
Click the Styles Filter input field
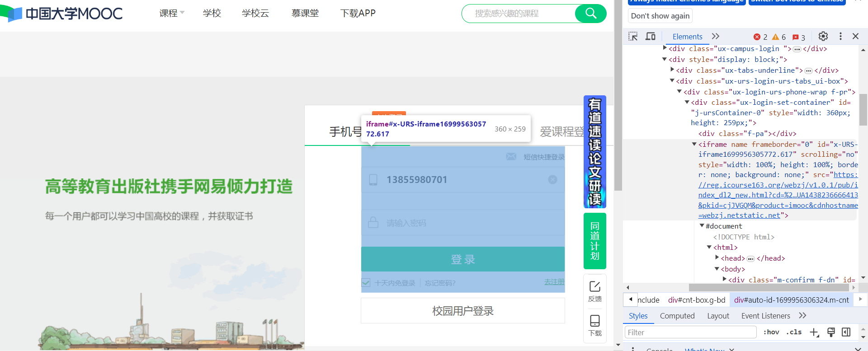click(x=690, y=332)
